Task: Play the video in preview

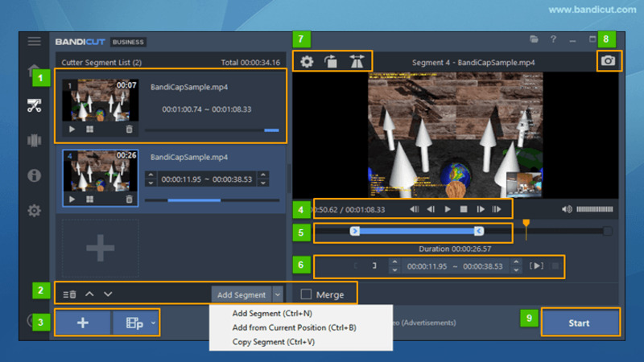Action: [x=448, y=209]
